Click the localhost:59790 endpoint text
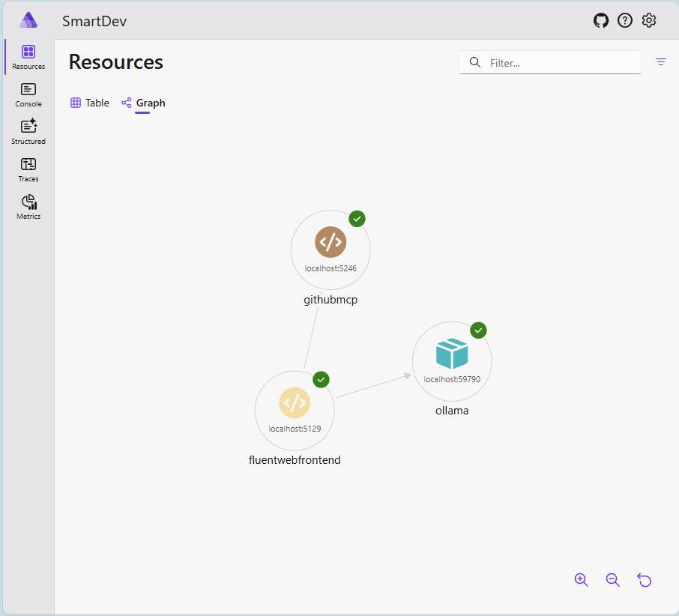Screen dimensions: 679x616 pos(452,379)
